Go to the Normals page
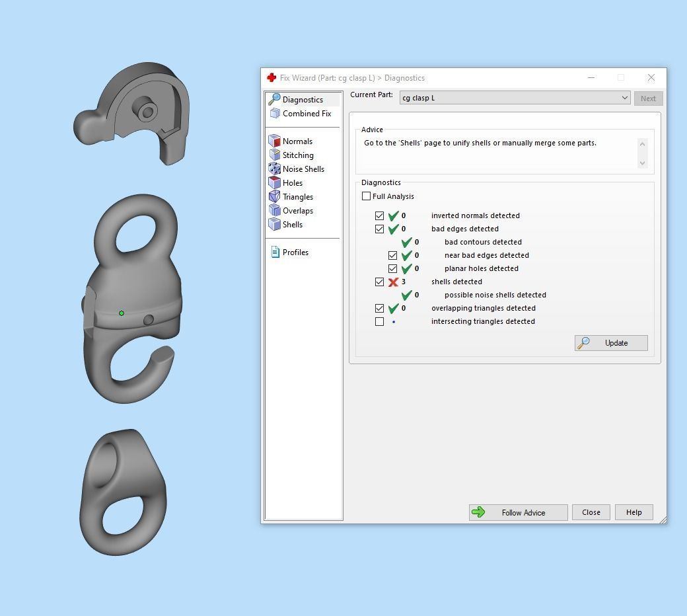This screenshot has width=687, height=616. [x=297, y=141]
